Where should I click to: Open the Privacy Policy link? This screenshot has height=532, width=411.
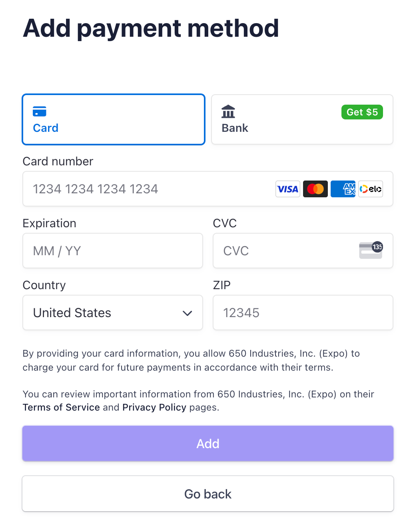(154, 407)
